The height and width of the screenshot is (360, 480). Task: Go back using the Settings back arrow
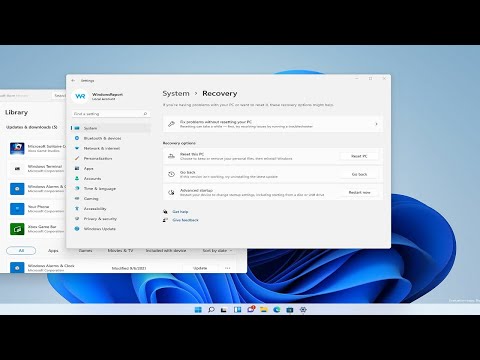click(73, 80)
